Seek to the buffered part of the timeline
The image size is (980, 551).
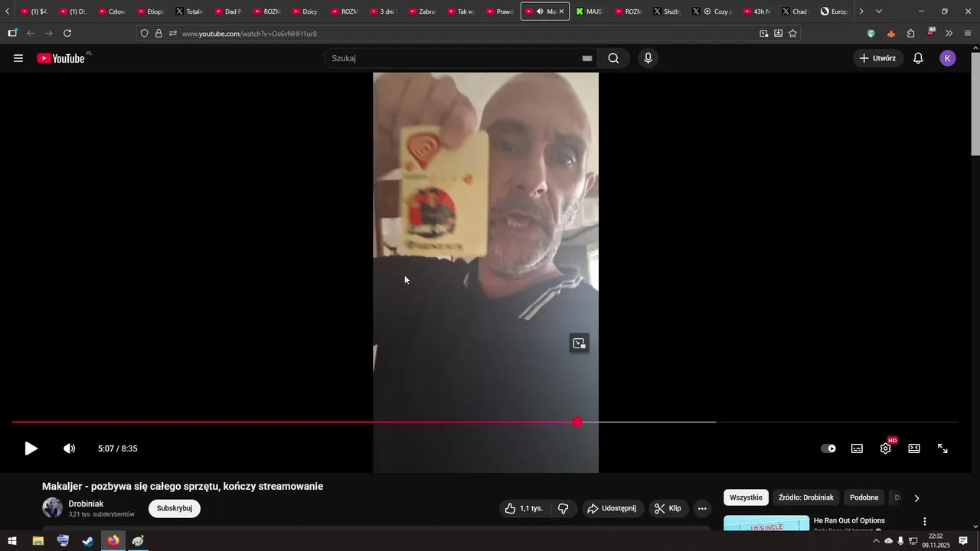[x=649, y=422]
